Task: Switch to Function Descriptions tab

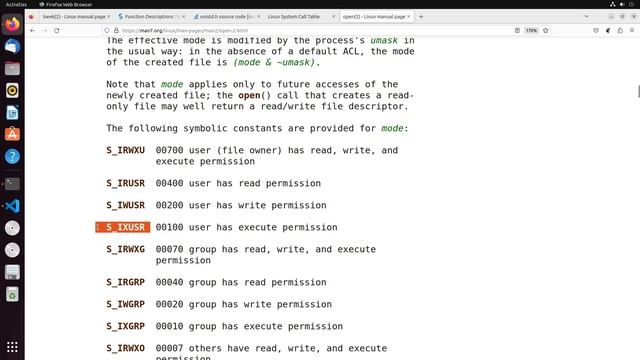Action: (x=149, y=17)
